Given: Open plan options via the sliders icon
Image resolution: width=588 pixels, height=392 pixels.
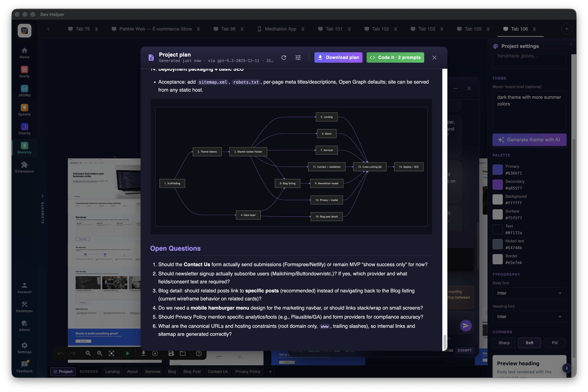Looking at the screenshot, I should pos(298,58).
